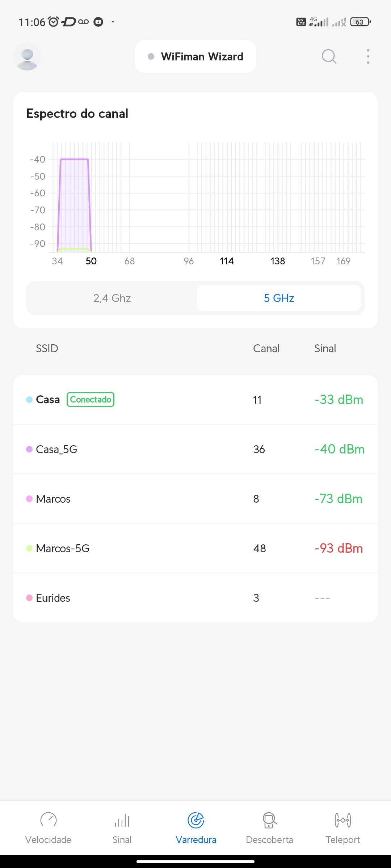
Task: Open the three-dot overflow menu
Action: 368,56
